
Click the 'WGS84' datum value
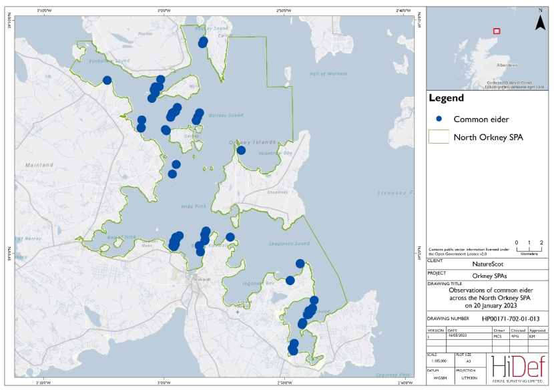click(442, 378)
